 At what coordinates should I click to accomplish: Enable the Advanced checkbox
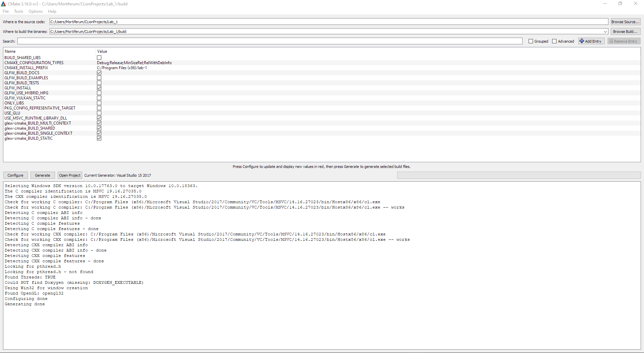[x=554, y=41]
